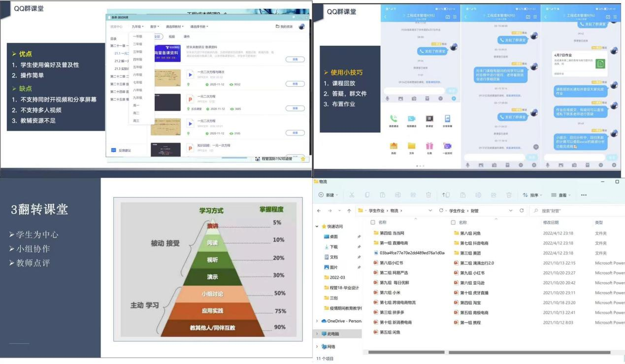Click 查看 button for 一元二次方程与降次
Image resolution: width=625 pixels, height=364 pixels.
point(295,84)
